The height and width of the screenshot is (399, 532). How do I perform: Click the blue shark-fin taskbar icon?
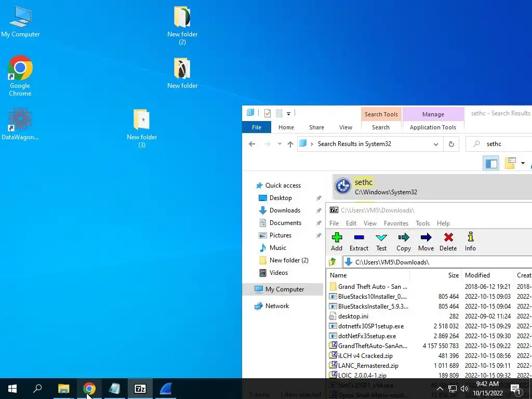(x=166, y=389)
